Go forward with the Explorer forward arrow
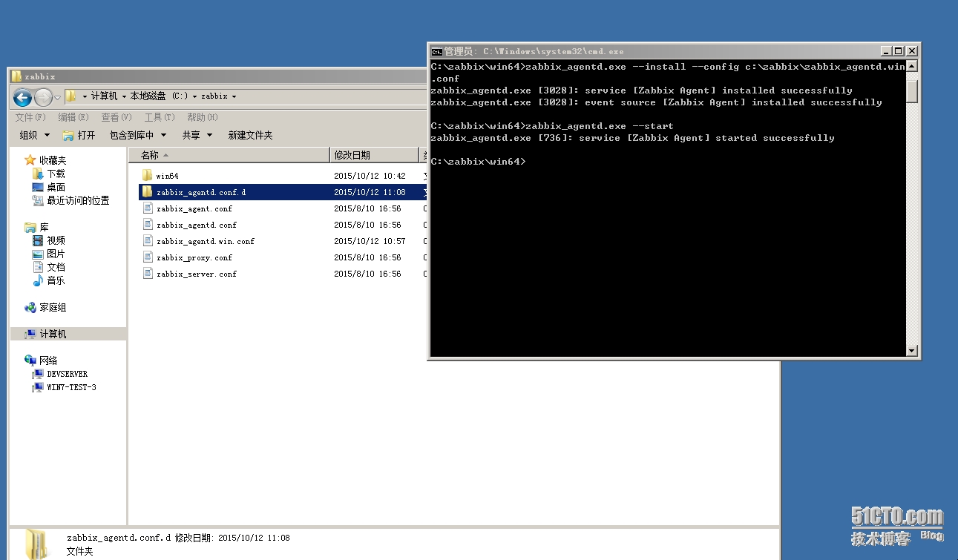This screenshot has width=958, height=560. tap(44, 96)
